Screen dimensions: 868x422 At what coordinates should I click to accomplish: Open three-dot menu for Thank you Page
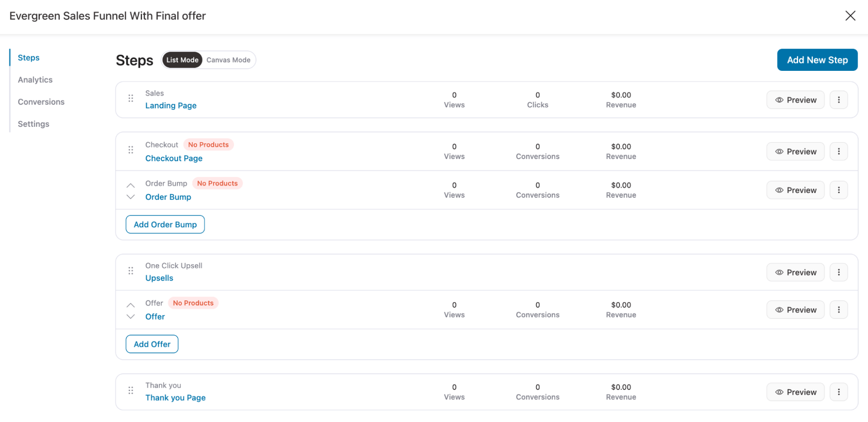838,392
